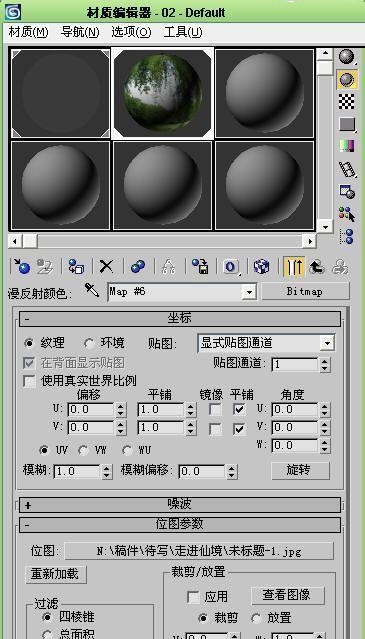Click the Go to Parent icon
365x639 pixels.
(x=317, y=267)
